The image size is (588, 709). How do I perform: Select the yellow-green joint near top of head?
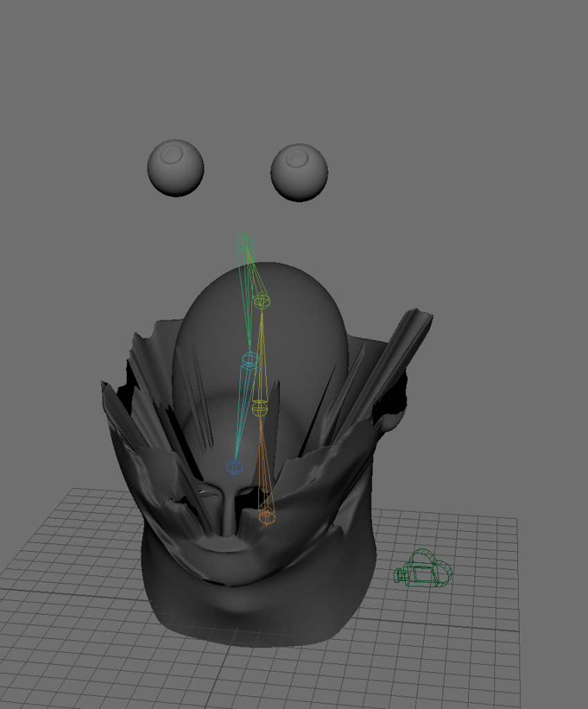click(x=261, y=300)
